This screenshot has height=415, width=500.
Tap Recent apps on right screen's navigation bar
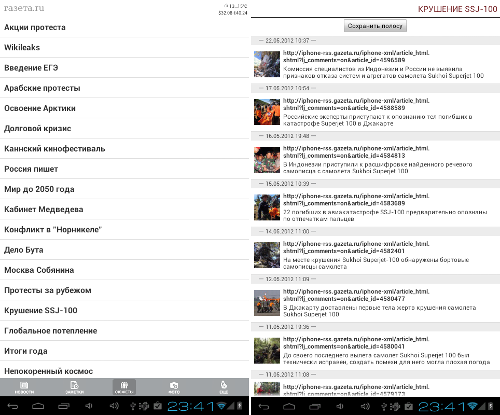[314, 406]
